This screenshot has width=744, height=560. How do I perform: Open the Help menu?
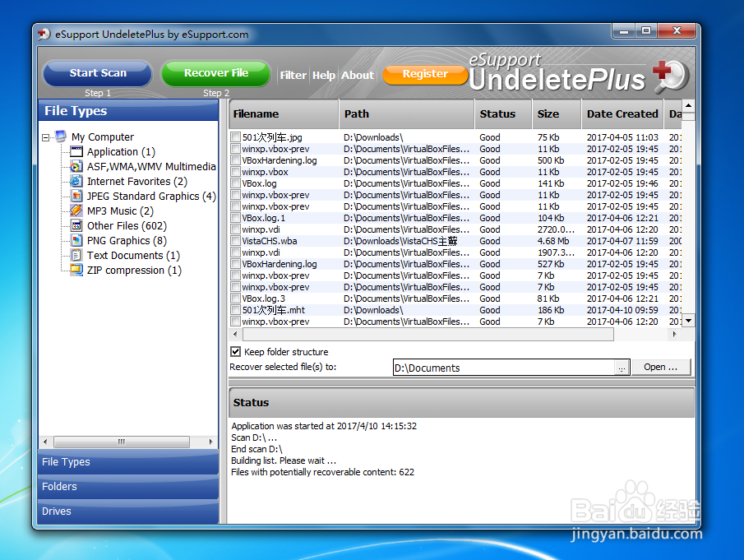(x=324, y=75)
